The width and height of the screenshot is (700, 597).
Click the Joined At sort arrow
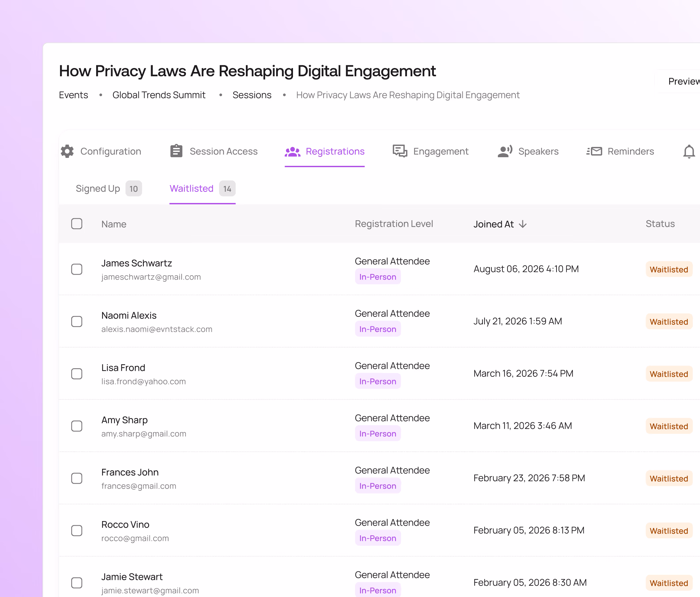(523, 224)
